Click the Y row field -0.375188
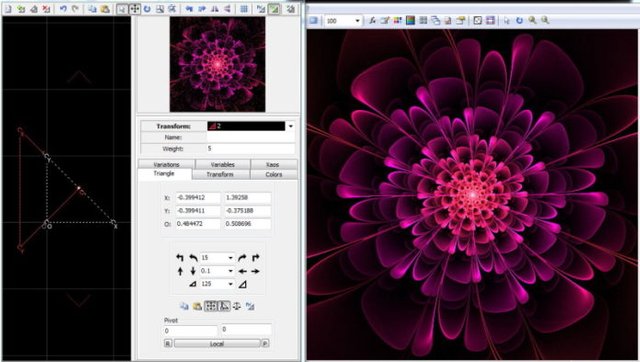This screenshot has height=362, width=640. [x=247, y=211]
